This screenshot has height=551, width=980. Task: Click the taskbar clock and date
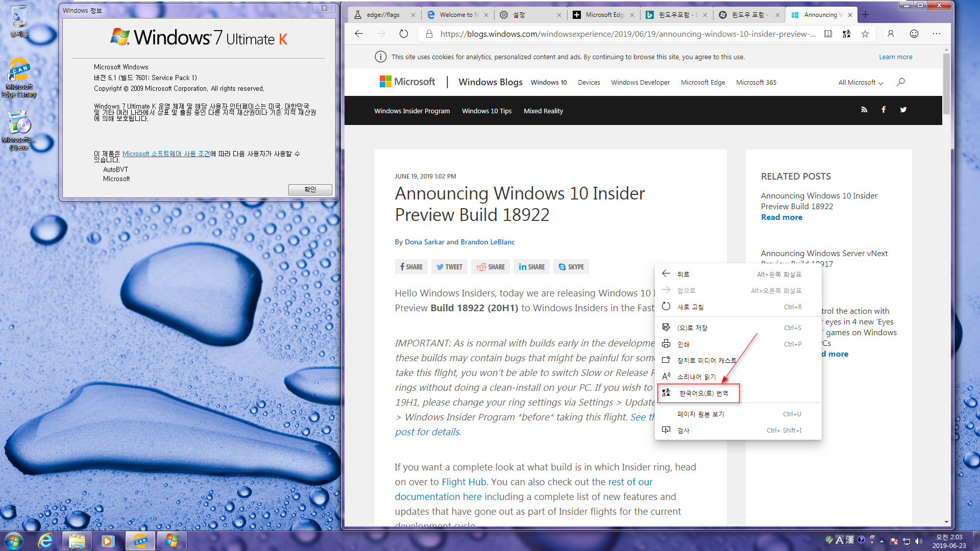pyautogui.click(x=949, y=541)
